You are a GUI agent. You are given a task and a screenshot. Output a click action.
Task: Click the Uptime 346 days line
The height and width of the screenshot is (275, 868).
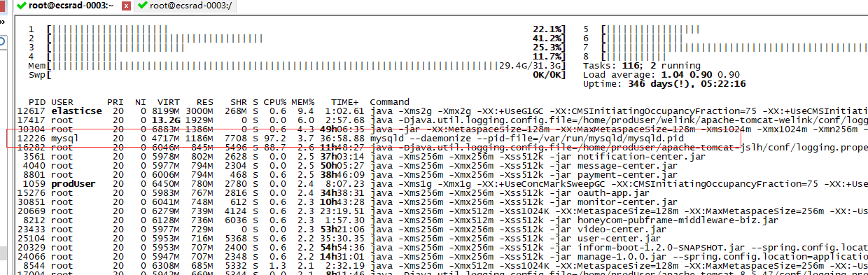pos(664,83)
